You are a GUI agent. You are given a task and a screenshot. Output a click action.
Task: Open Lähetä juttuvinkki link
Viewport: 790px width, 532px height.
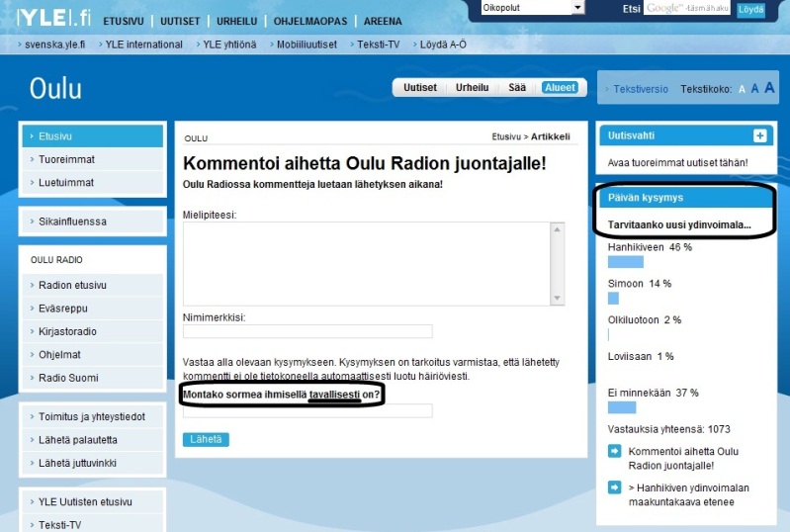click(93, 463)
